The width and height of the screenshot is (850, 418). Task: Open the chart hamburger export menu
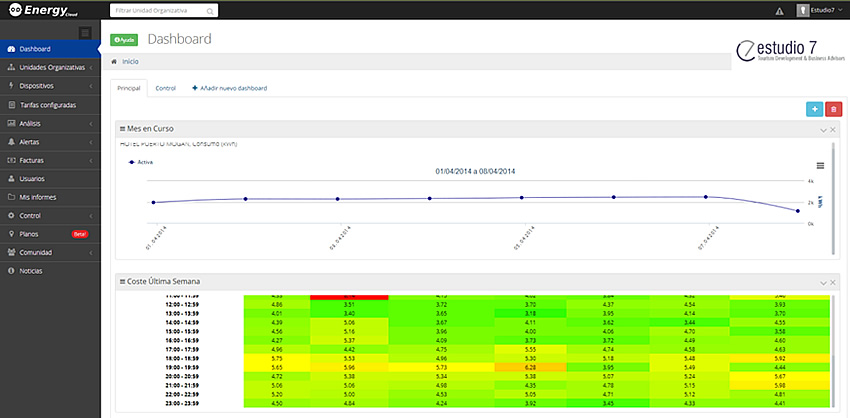tap(820, 165)
